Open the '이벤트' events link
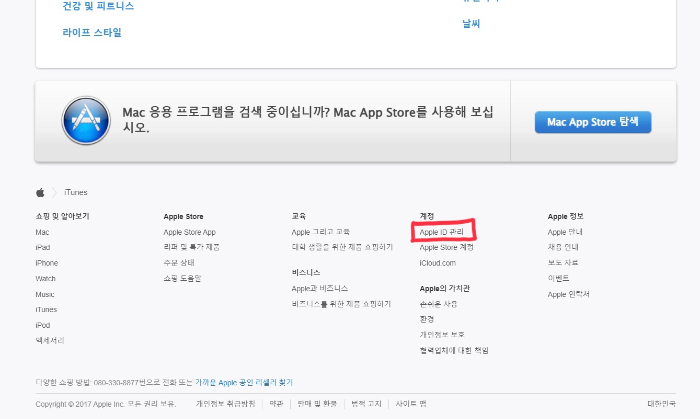 click(558, 278)
